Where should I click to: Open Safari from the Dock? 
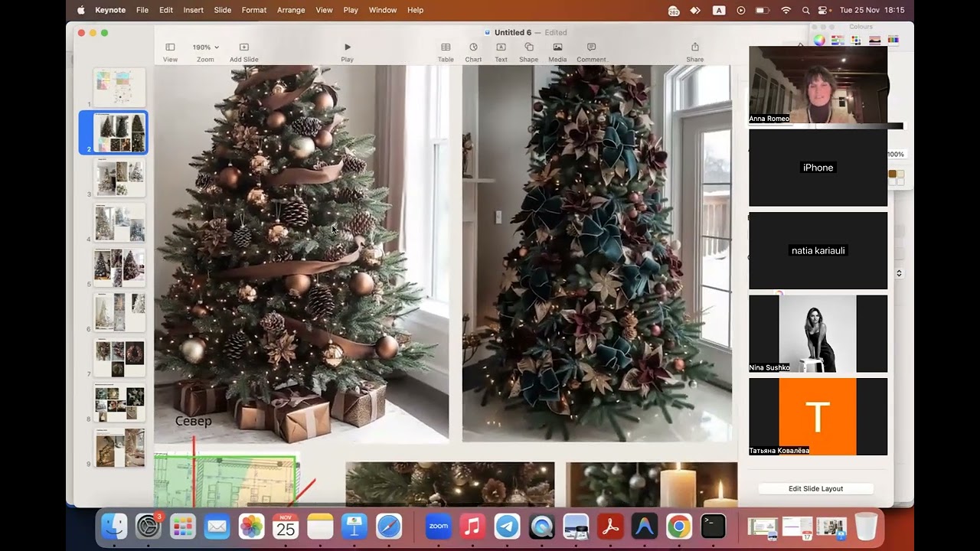[389, 527]
